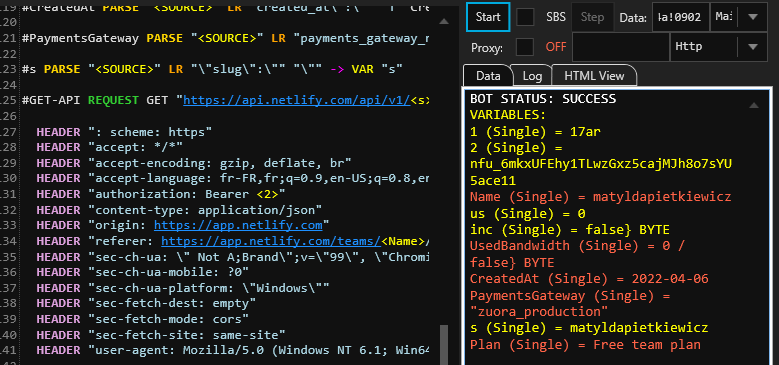Click the 'inc (Single) = false} BYTE' line
The height and width of the screenshot is (365, 779).
click(x=570, y=230)
